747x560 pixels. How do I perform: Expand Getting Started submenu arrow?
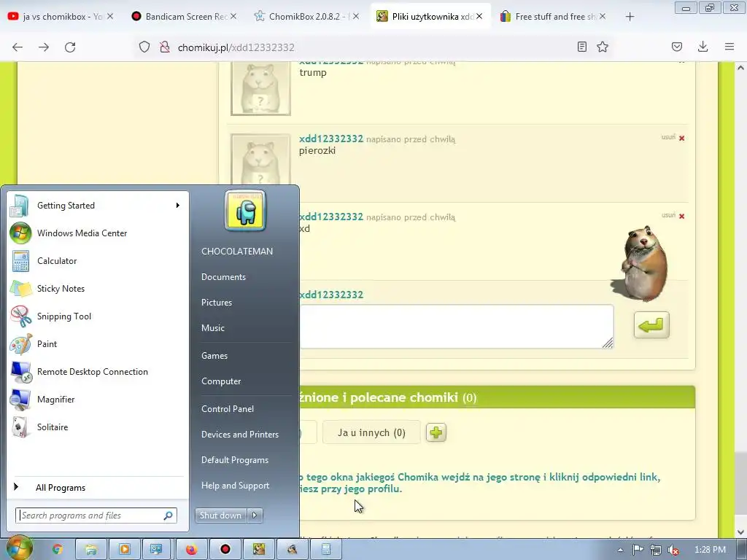click(178, 205)
